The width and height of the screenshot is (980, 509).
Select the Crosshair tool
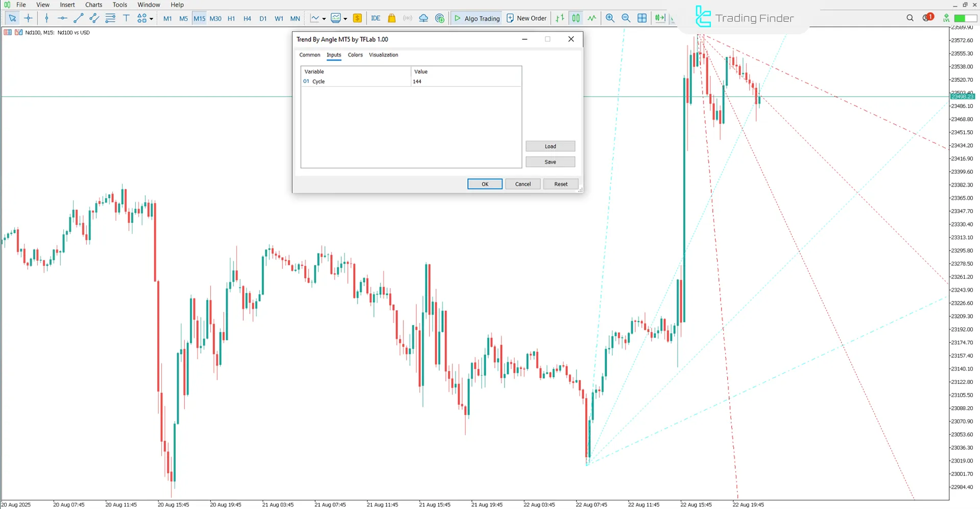point(29,18)
